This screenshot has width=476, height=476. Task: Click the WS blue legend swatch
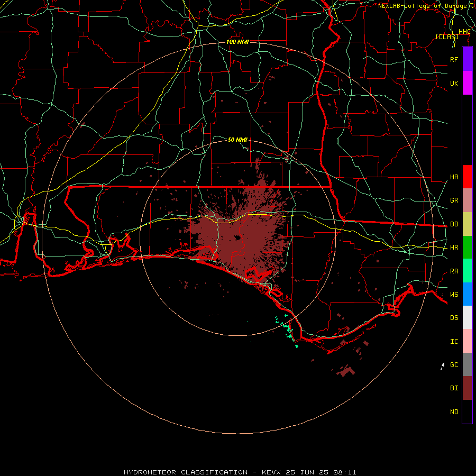(467, 294)
